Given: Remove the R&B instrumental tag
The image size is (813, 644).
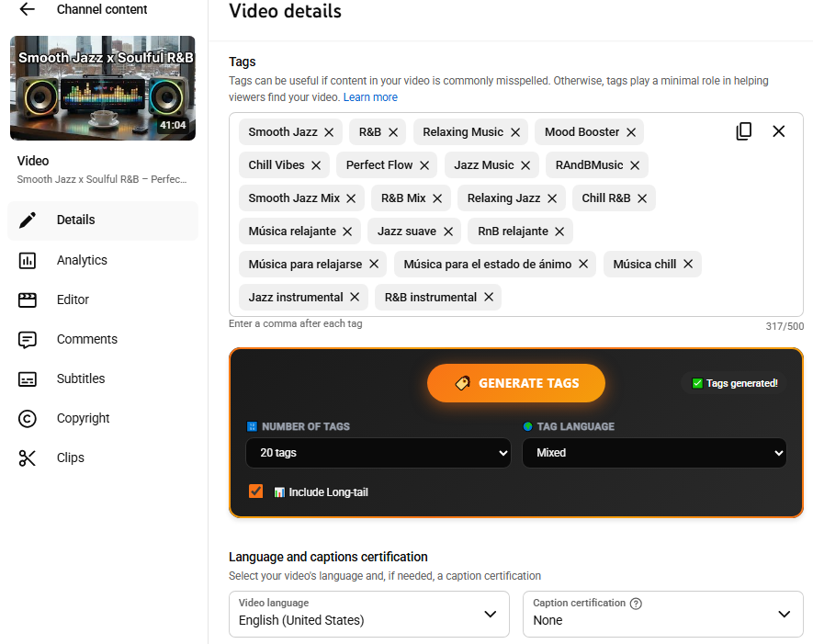Looking at the screenshot, I should point(489,298).
